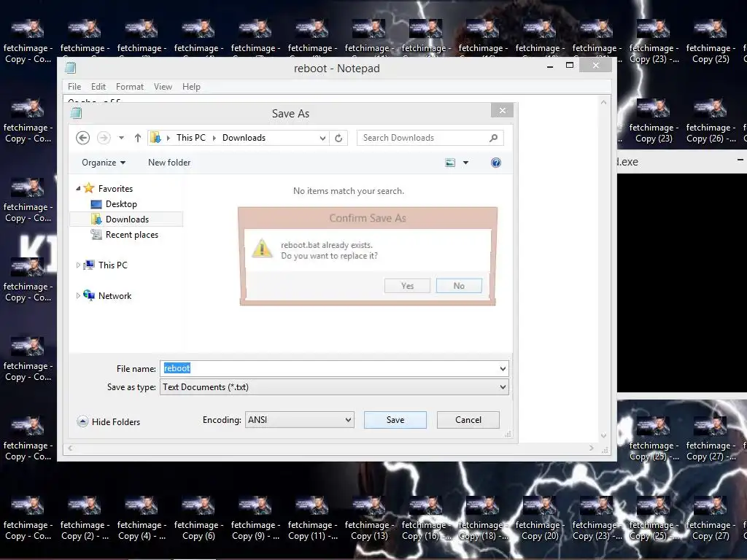747x560 pixels.
Task: Maximize the Notepad window
Action: click(x=570, y=65)
